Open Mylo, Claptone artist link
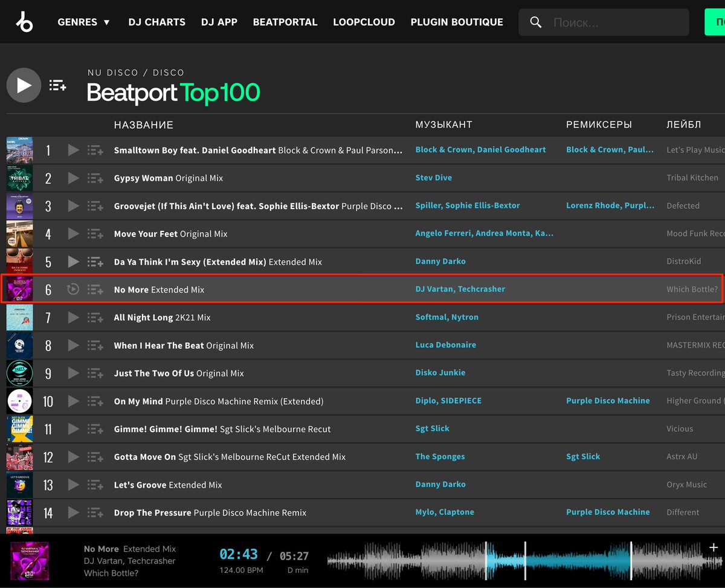 (445, 512)
